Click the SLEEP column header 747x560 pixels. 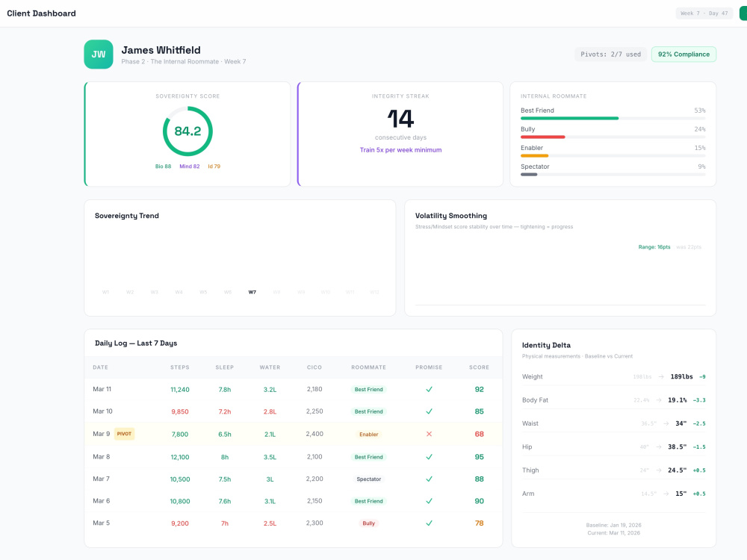click(224, 367)
